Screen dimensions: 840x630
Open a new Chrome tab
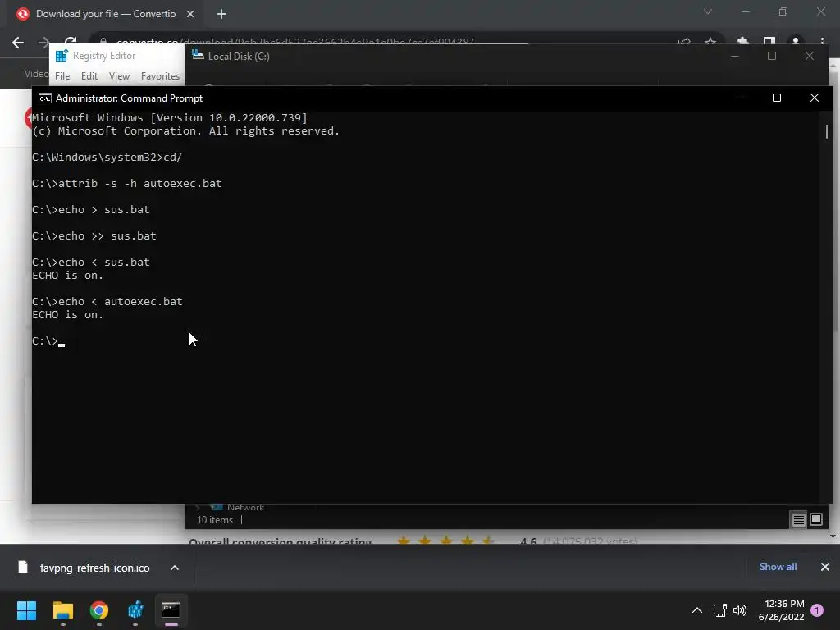pyautogui.click(x=221, y=14)
